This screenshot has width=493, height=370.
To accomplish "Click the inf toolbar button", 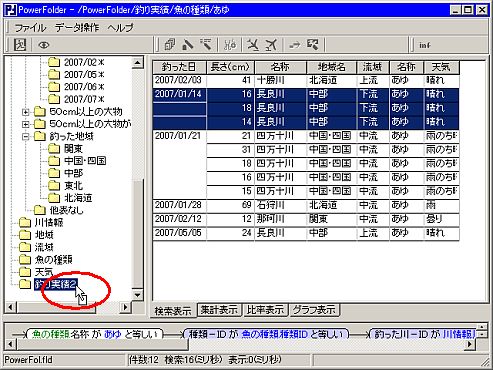I will (425, 45).
